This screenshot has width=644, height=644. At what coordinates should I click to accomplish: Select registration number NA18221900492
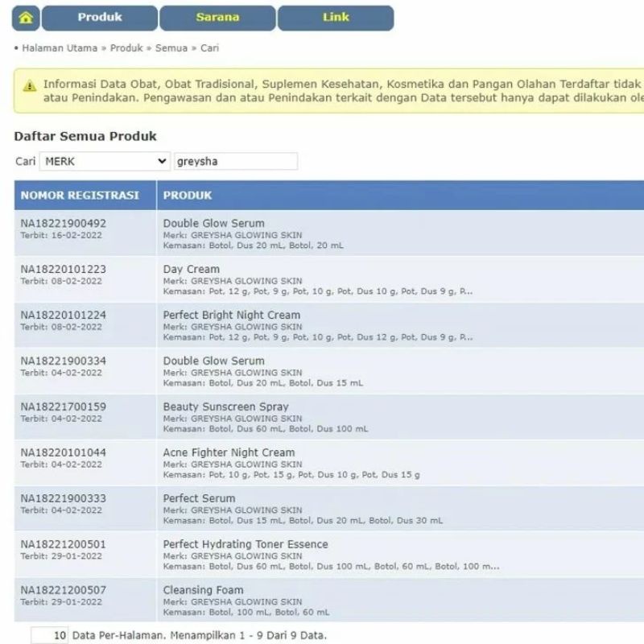(x=64, y=224)
